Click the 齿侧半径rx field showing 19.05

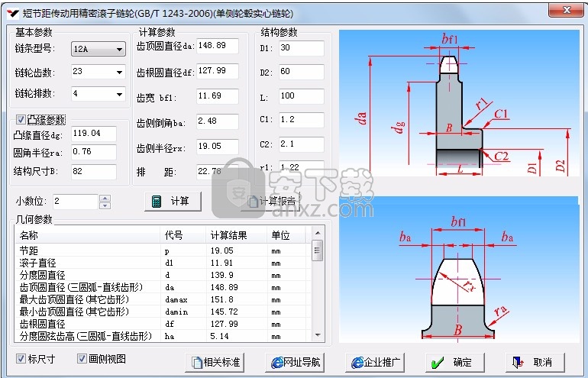[x=218, y=147]
